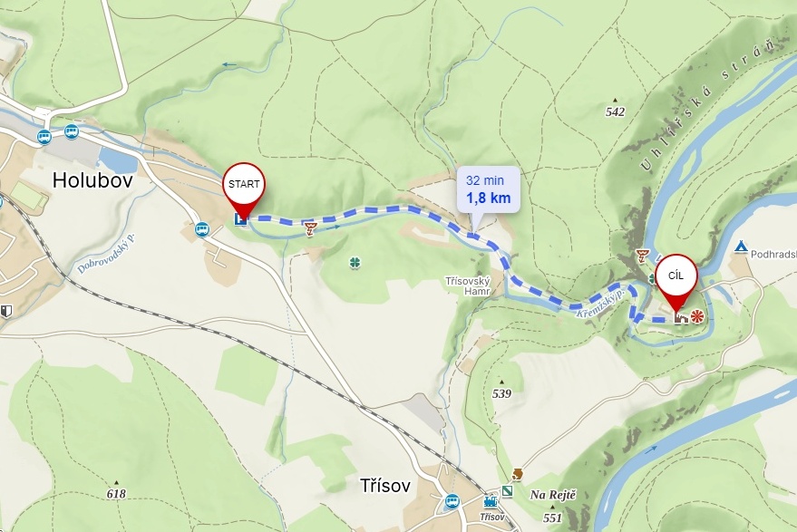Open the 32 min 1,8 km route bubble
This screenshot has width=797, height=532.
pyautogui.click(x=488, y=189)
